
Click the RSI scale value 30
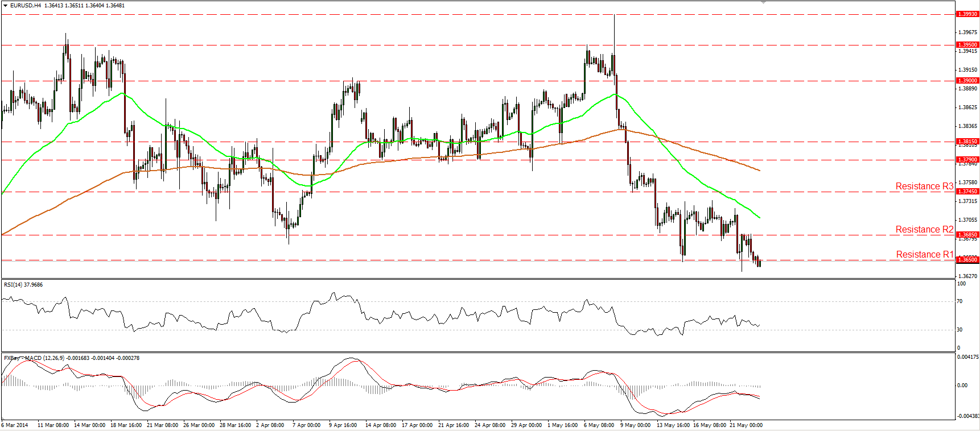pos(960,329)
